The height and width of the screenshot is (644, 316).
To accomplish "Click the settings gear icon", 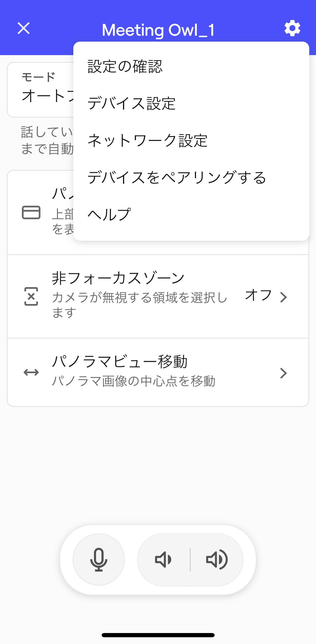I will pyautogui.click(x=292, y=28).
